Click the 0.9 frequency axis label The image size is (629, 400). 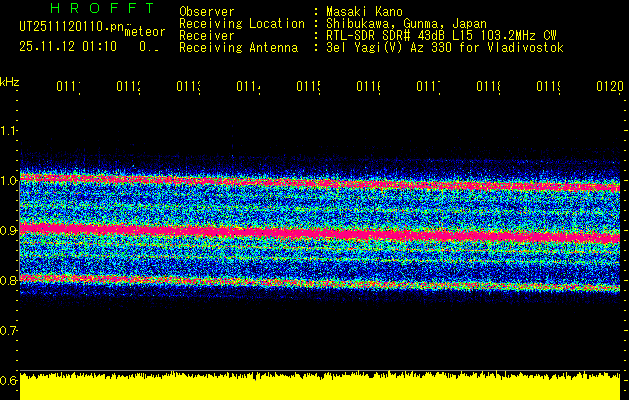pyautogui.click(x=9, y=230)
